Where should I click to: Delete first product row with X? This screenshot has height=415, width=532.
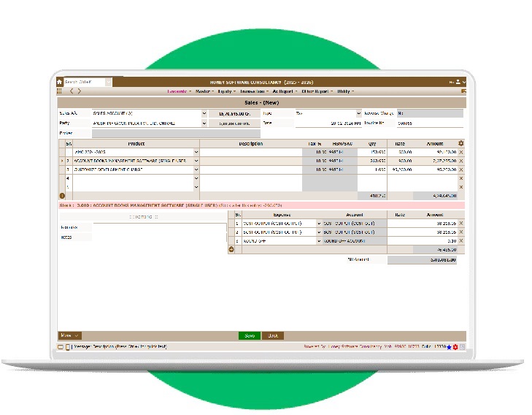pos(461,152)
